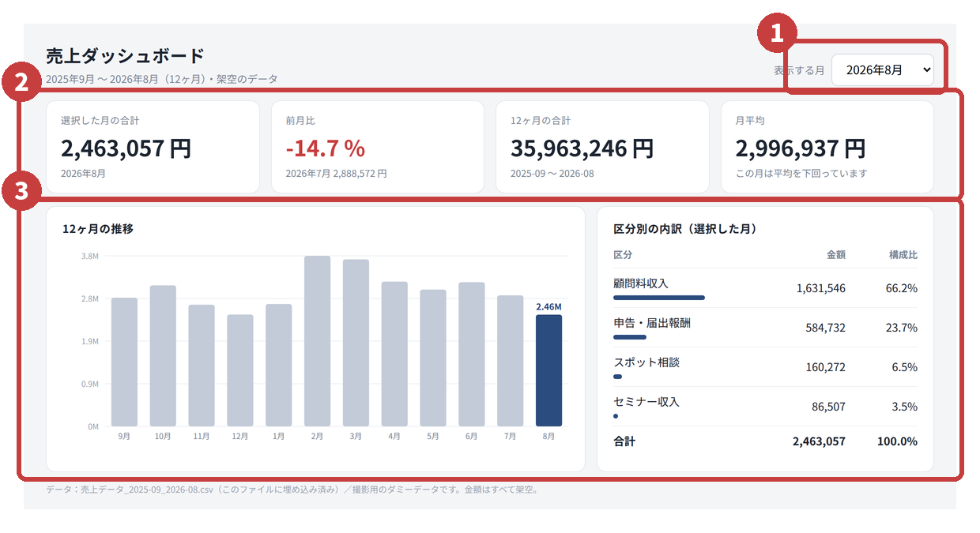980x533 pixels.
Task: Click the 66.2% 構成比 cell
Action: coord(902,288)
